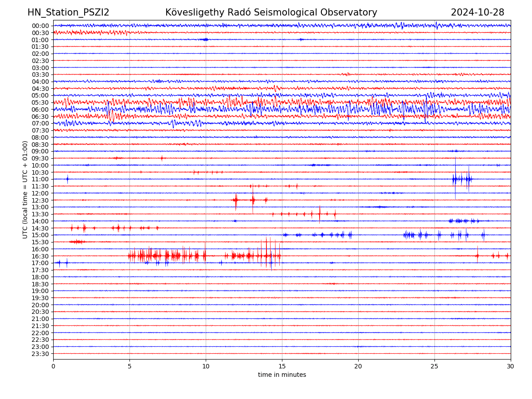This screenshot has width=532, height=399.
Task: Select the vertical UTC local time axis label
Action: coord(25,189)
